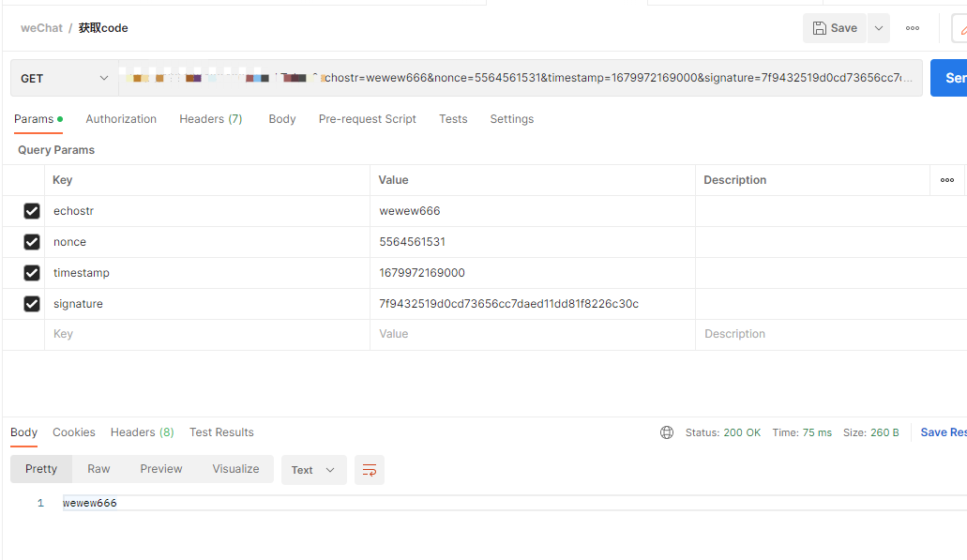Click the empty new Key field
The width and height of the screenshot is (967, 560).
coord(207,334)
